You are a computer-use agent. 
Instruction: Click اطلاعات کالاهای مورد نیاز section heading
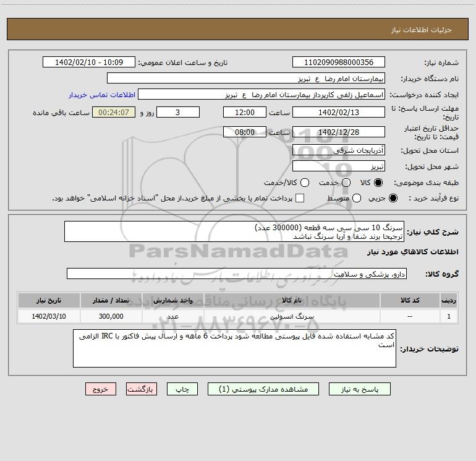413,252
